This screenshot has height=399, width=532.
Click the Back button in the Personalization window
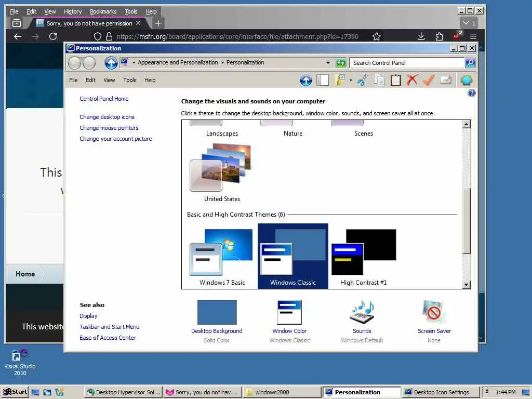click(x=74, y=63)
